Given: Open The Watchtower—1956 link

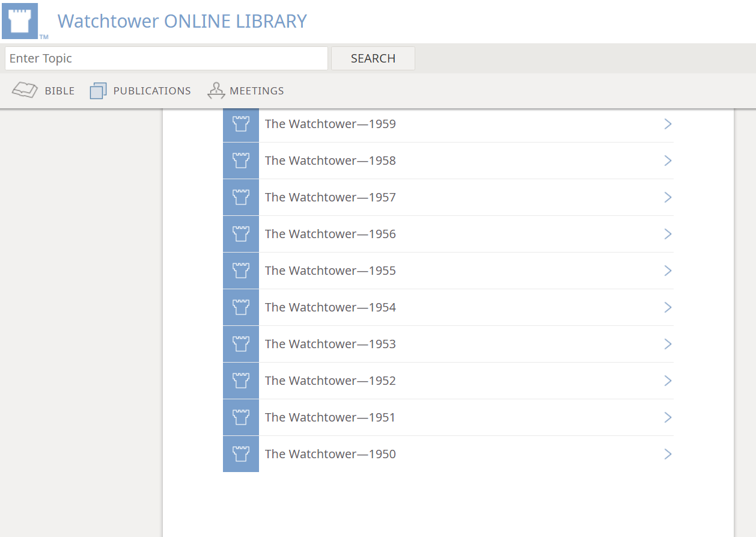Looking at the screenshot, I should tap(448, 234).
